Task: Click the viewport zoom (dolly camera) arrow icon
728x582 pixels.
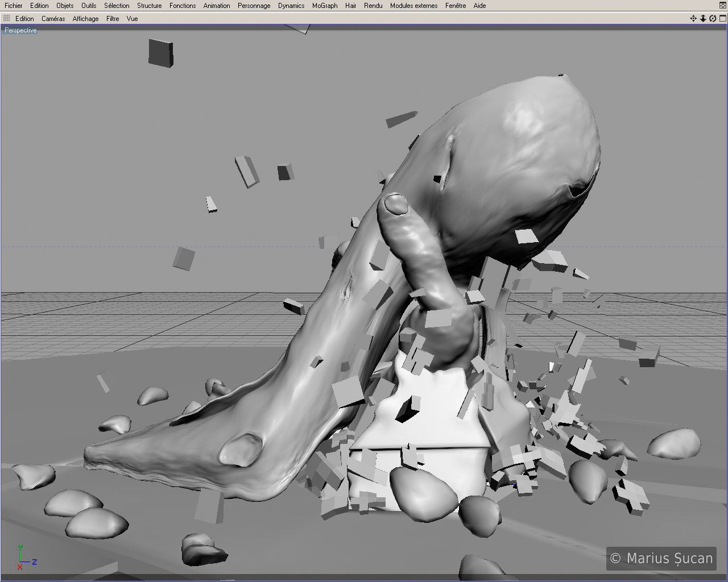Action: pos(703,19)
